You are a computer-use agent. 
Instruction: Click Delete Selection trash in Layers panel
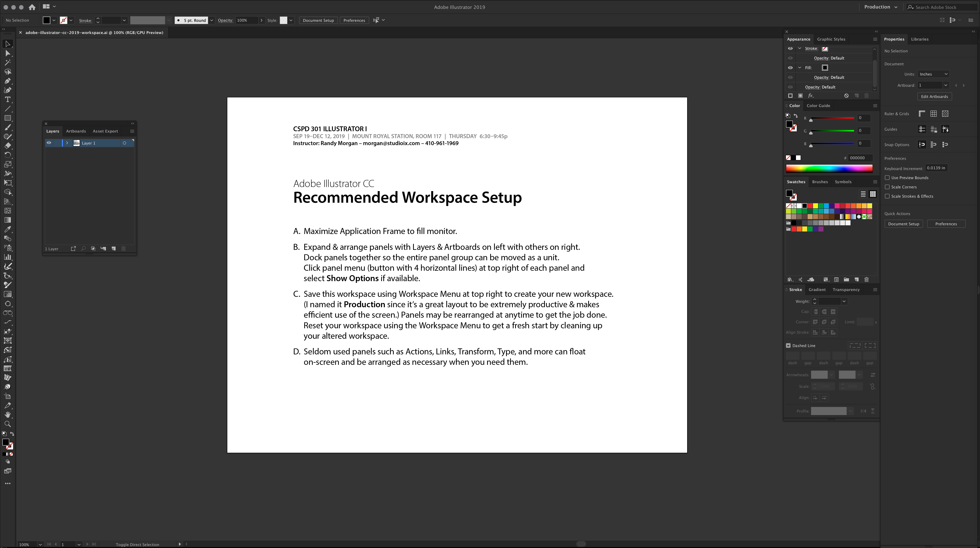[123, 249]
